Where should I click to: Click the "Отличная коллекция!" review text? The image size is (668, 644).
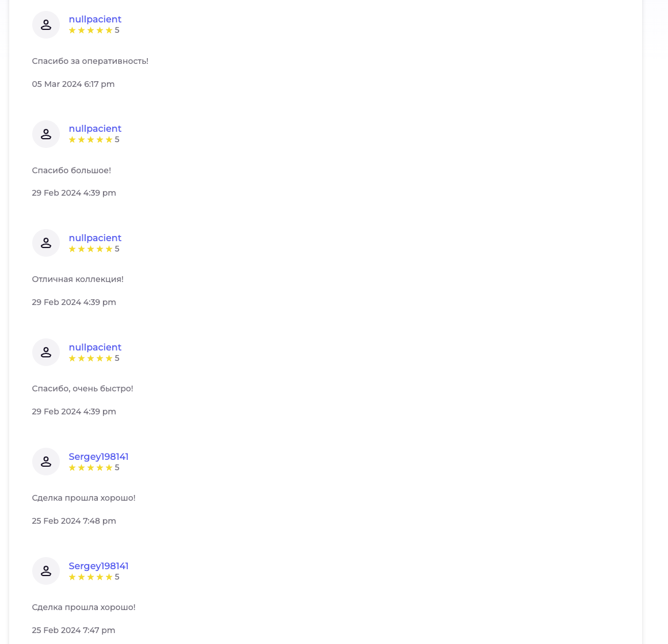tap(78, 279)
